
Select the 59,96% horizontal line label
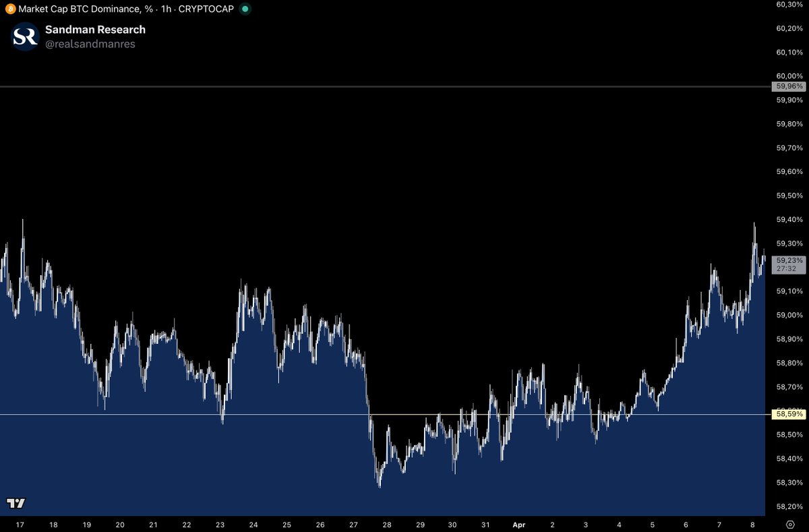789,86
